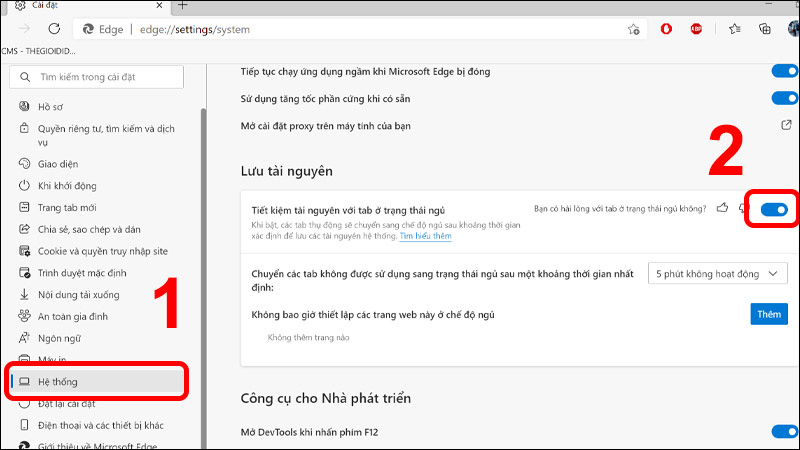Open CMS - THEGIOIDID bookmark

coord(39,51)
